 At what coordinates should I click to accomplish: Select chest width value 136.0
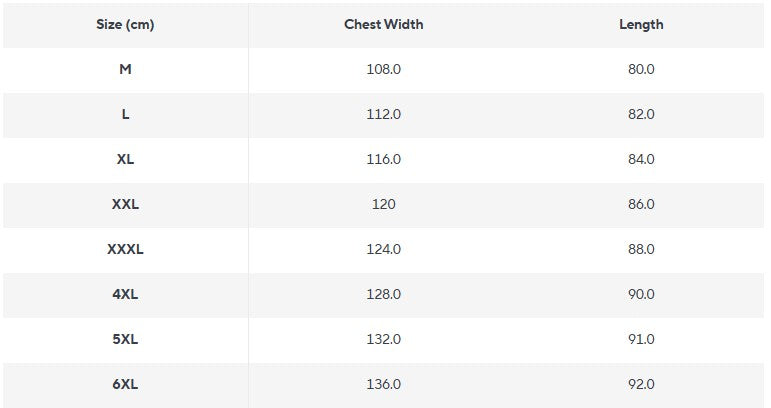pos(383,385)
